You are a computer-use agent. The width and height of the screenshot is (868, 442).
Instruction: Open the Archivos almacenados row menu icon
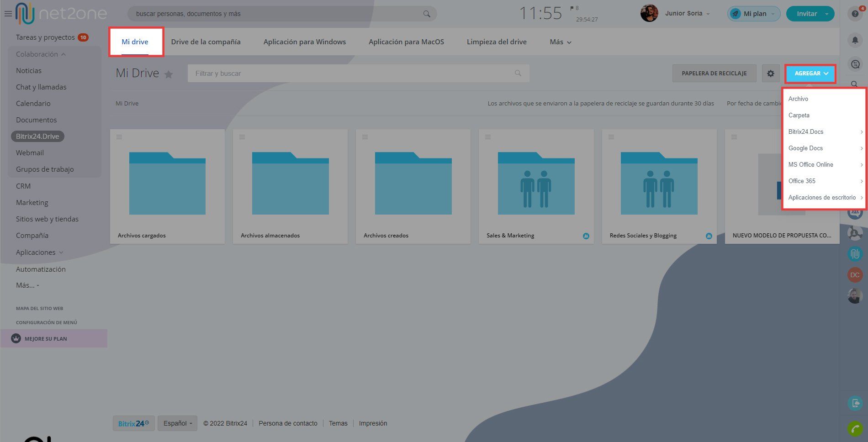[242, 137]
